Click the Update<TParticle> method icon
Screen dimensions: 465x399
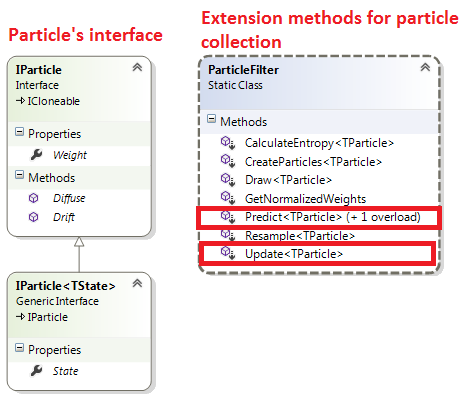click(228, 254)
